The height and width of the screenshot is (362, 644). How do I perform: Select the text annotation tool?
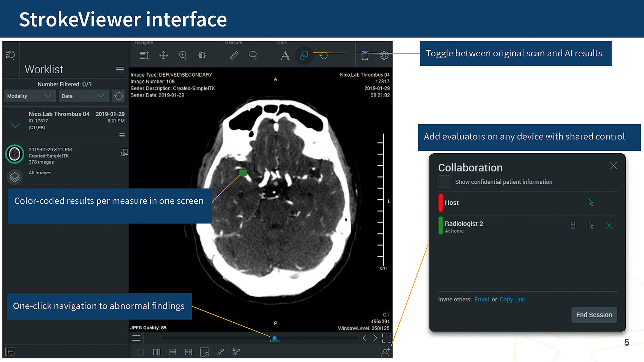coord(285,56)
